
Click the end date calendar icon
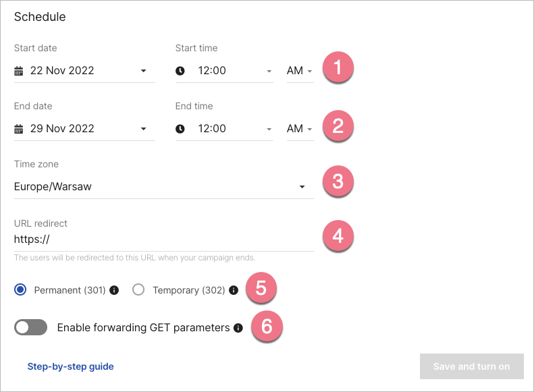(19, 129)
